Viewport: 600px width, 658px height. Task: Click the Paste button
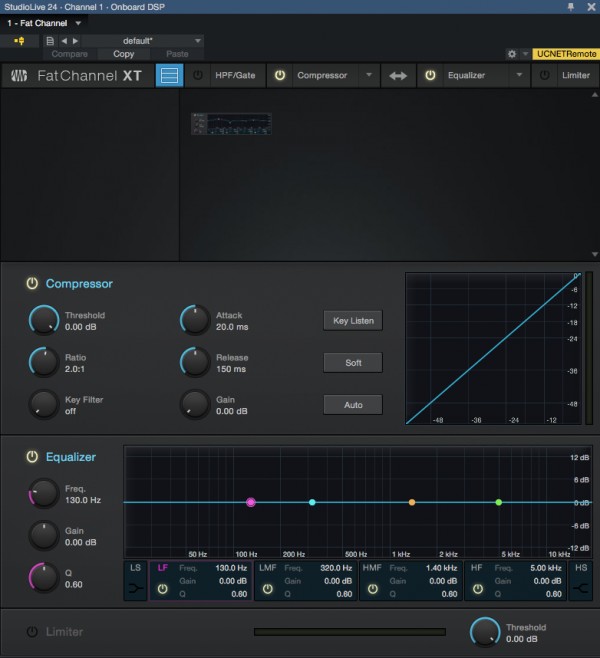(177, 54)
